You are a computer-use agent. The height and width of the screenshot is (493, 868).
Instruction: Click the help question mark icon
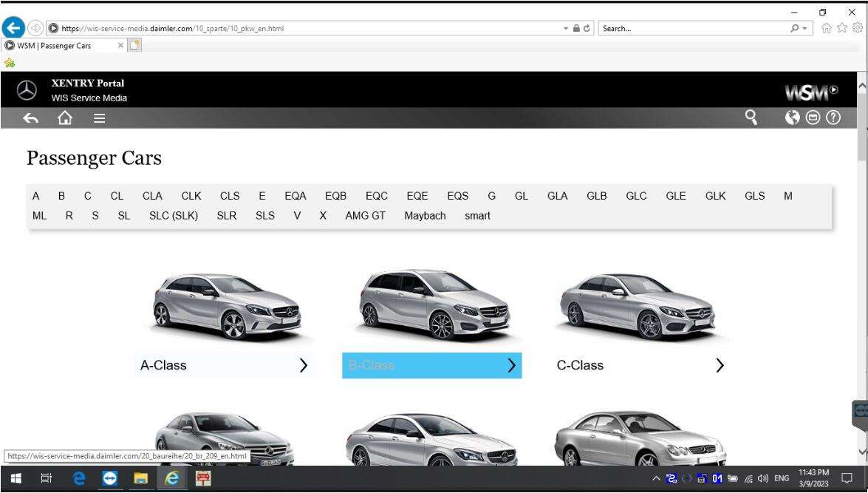pos(833,118)
